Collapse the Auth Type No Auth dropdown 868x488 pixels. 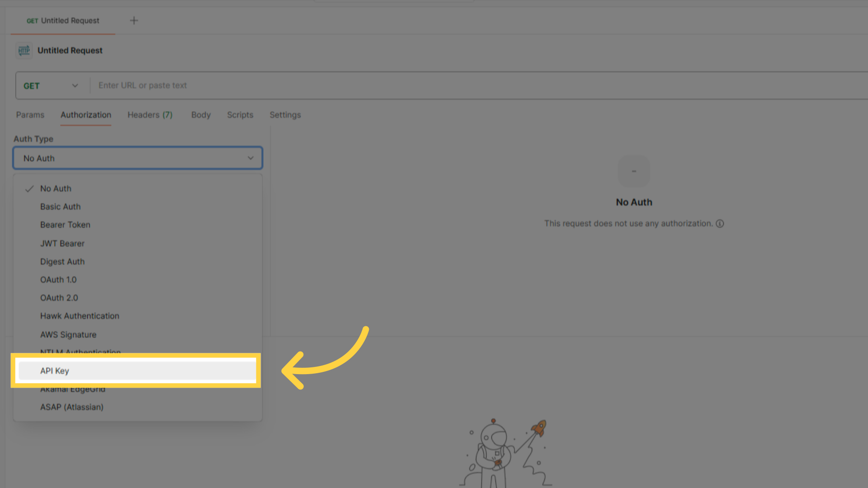point(137,158)
